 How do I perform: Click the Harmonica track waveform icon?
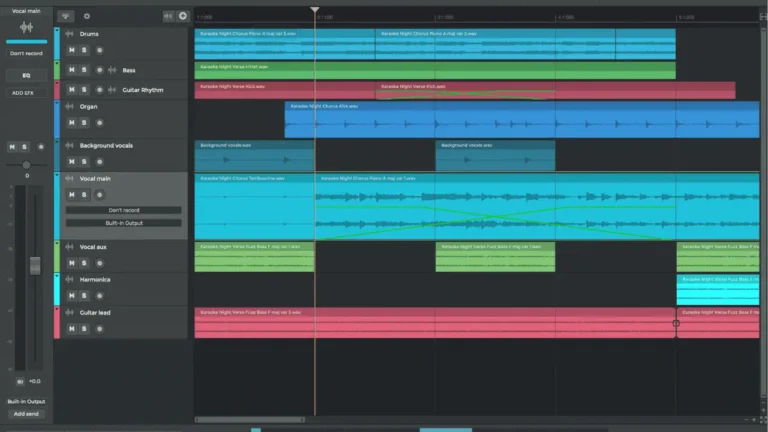(70, 279)
